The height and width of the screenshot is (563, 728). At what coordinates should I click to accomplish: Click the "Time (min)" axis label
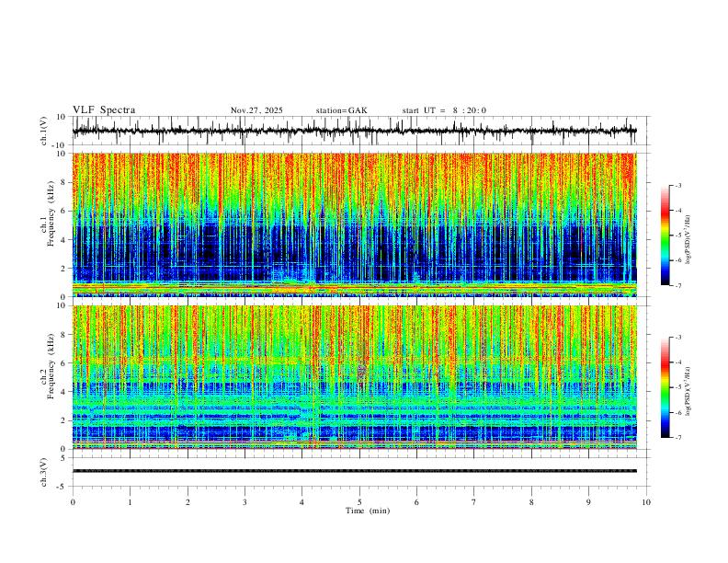[368, 511]
